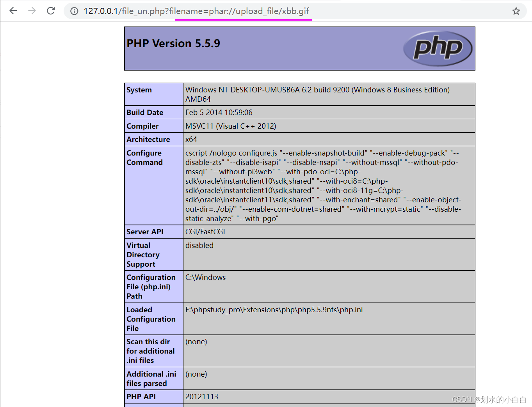The width and height of the screenshot is (532, 407).
Task: Click the PHP logo in the header
Action: point(438,48)
